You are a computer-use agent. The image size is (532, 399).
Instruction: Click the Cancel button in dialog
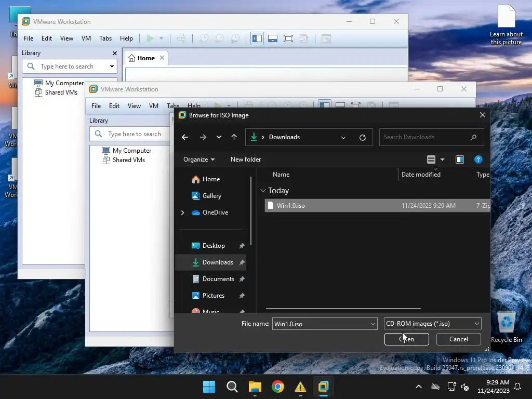pyautogui.click(x=458, y=339)
